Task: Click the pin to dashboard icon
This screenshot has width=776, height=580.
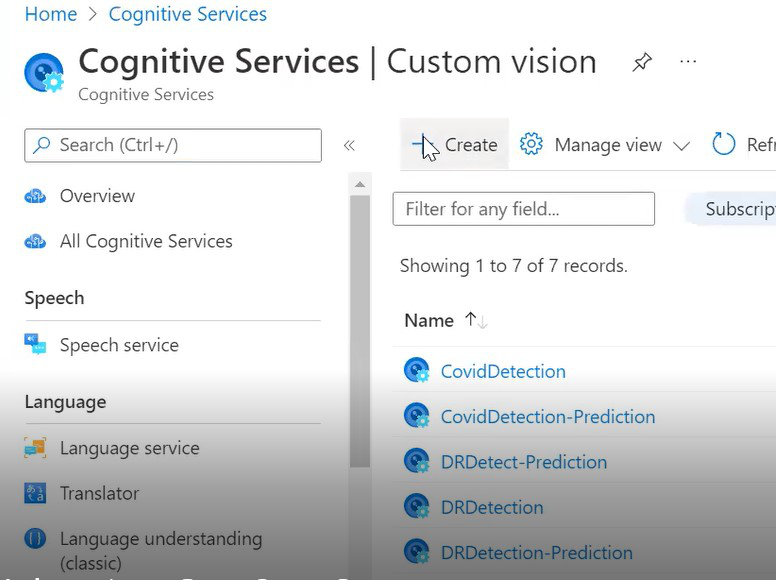Action: click(642, 62)
